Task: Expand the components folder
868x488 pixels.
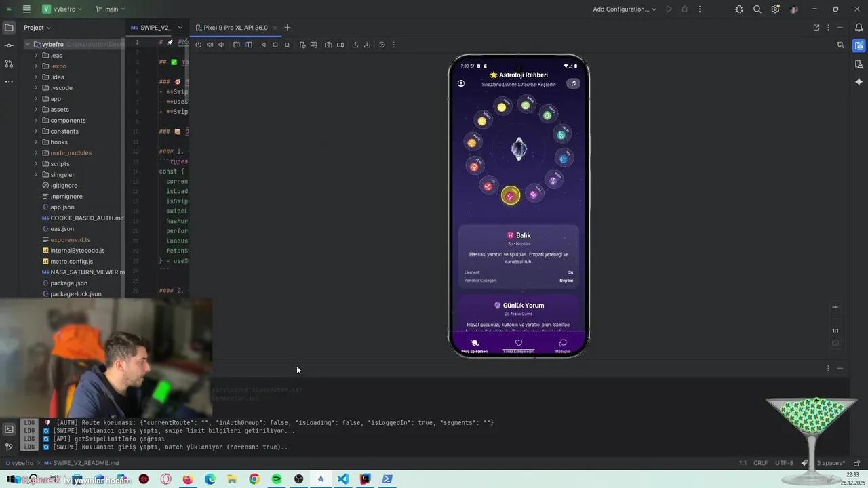Action: [x=36, y=121]
